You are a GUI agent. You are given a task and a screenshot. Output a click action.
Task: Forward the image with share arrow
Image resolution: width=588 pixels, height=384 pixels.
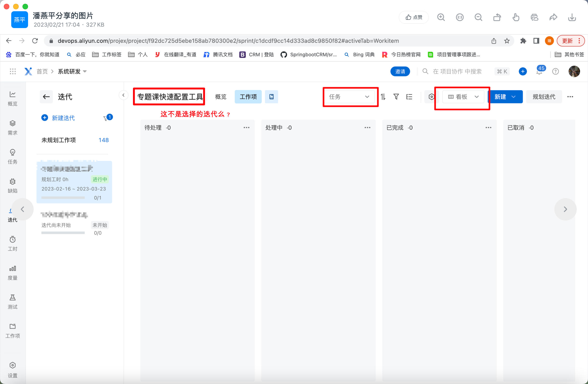point(553,17)
